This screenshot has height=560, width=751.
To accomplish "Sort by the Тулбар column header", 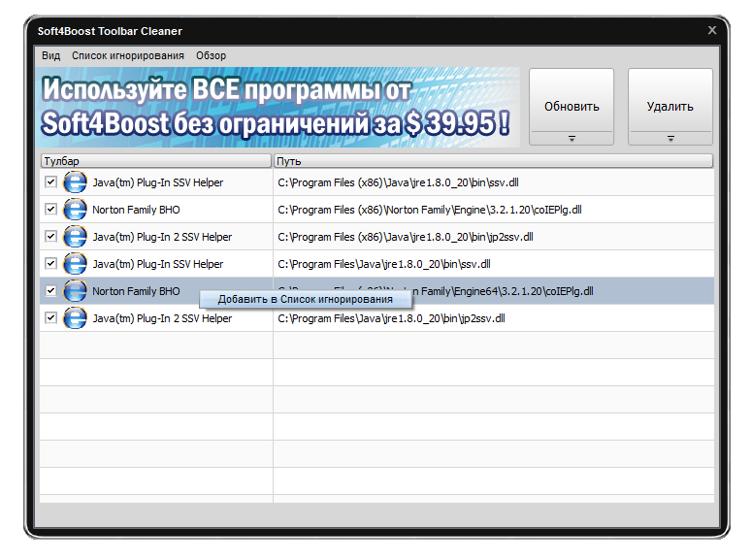I will click(155, 161).
